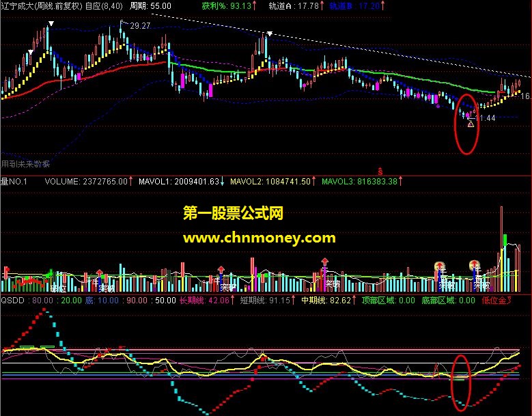Click the tallest volume bar near the right edge
Image resolution: width=532 pixels, height=416 pixels.
(x=502, y=249)
